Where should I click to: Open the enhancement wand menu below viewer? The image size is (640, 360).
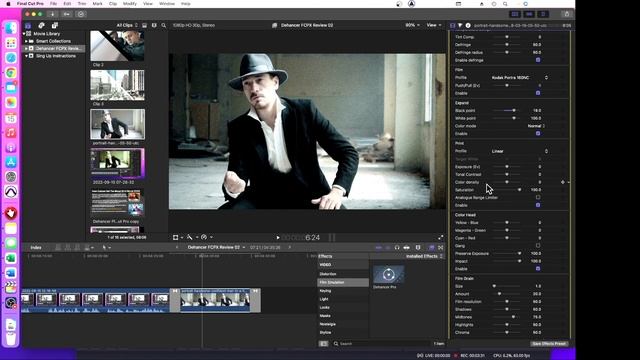(x=191, y=237)
